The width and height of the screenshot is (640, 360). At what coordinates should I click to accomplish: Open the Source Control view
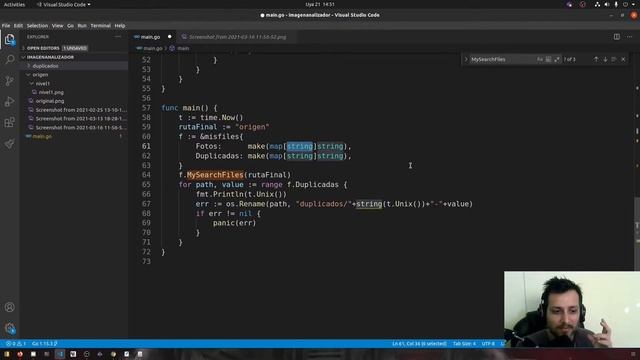10,80
